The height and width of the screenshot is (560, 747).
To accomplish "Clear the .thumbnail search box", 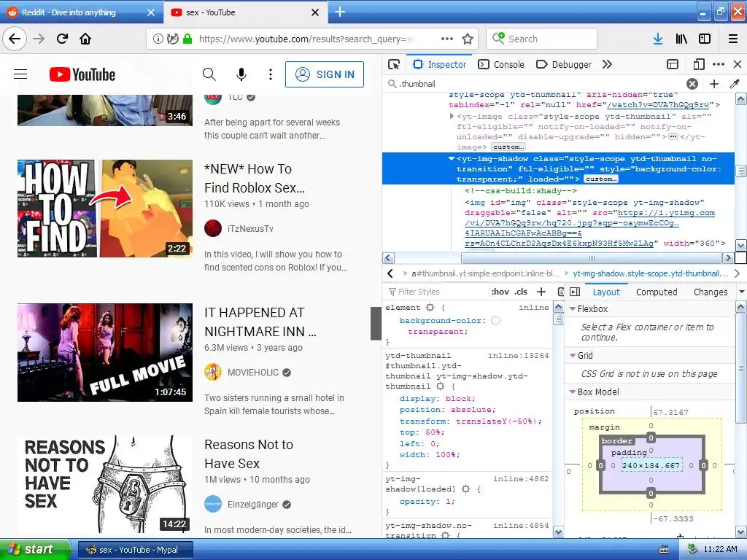I will coord(692,84).
